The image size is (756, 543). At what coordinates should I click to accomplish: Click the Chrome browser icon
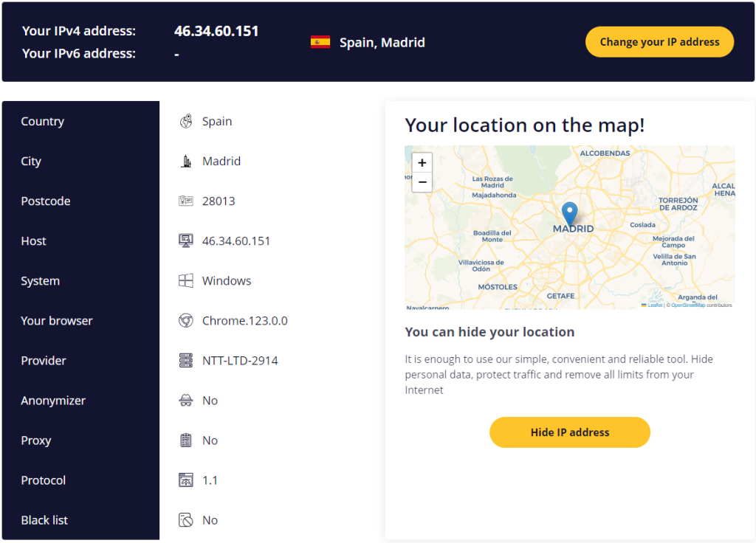pyautogui.click(x=186, y=320)
